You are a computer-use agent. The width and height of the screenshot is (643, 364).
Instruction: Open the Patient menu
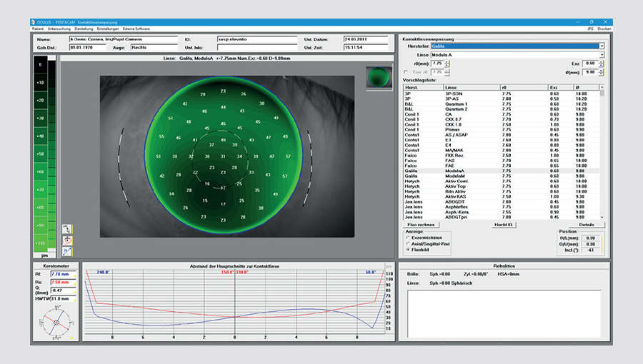38,29
